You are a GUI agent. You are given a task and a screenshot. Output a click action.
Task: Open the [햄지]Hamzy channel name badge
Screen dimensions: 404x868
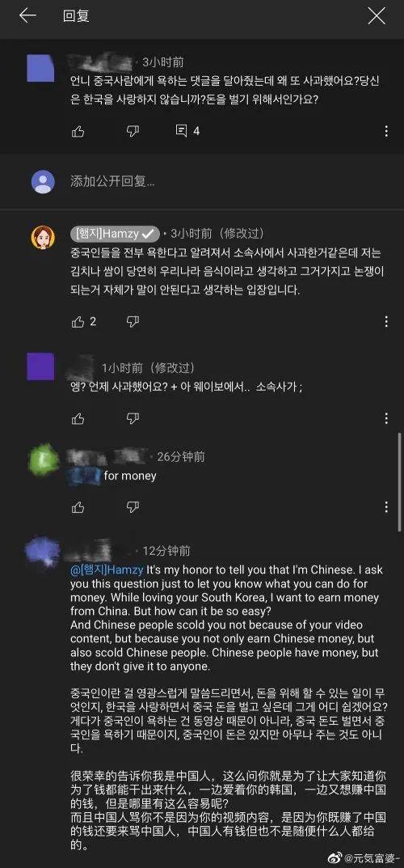[x=115, y=234]
